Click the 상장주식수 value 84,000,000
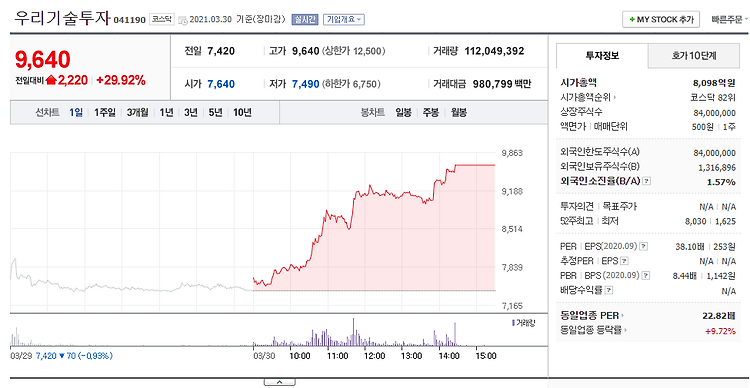 [x=715, y=112]
